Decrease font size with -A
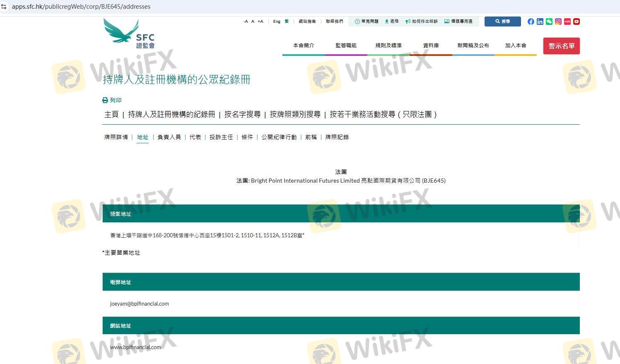This screenshot has width=620, height=364. point(246,22)
